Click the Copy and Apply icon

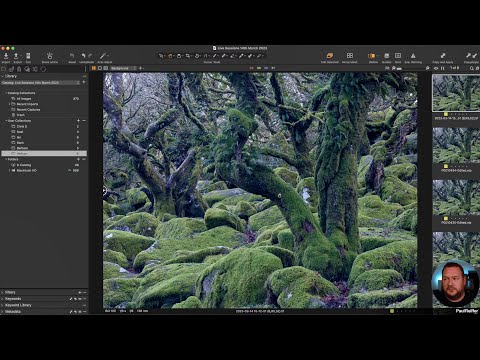click(x=443, y=56)
